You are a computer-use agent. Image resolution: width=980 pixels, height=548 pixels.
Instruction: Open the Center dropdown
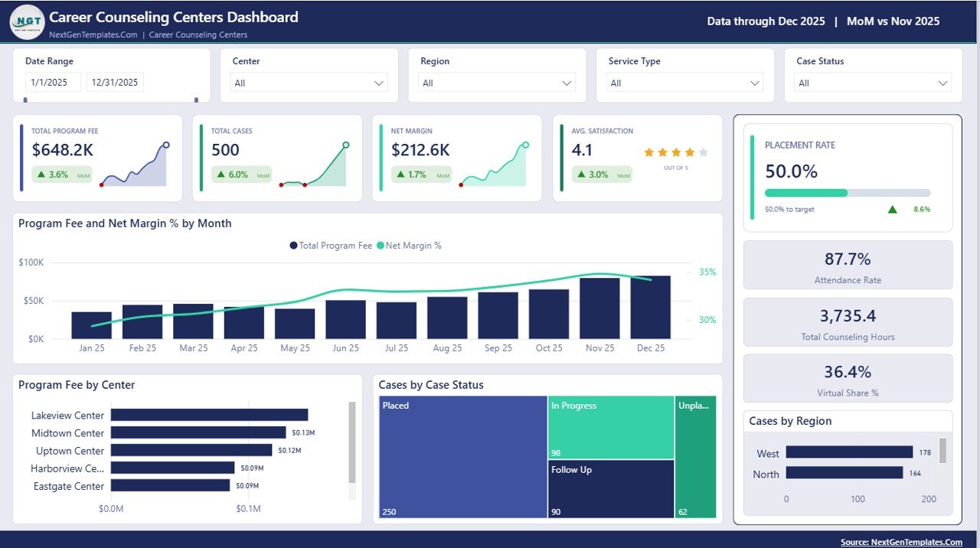(x=309, y=83)
